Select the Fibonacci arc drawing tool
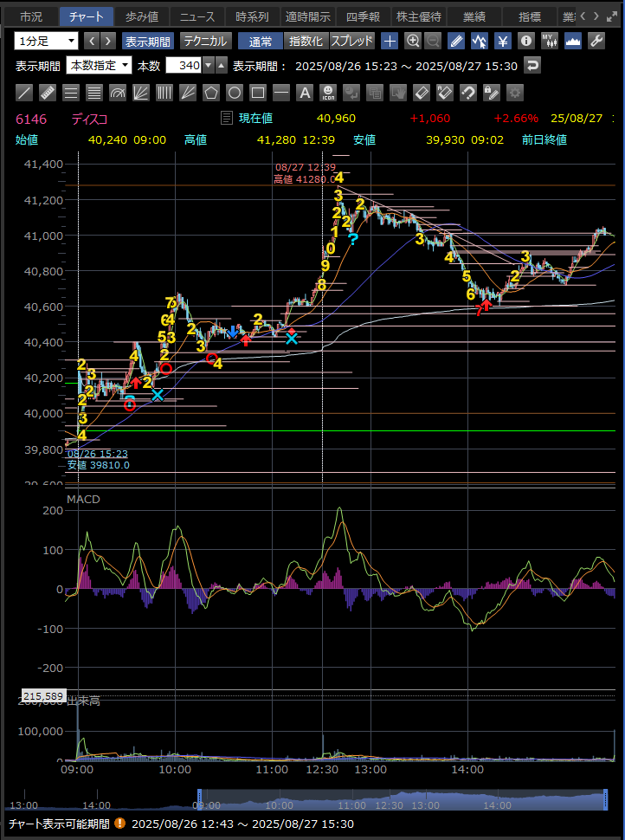Image resolution: width=625 pixels, height=840 pixels. 118,93
